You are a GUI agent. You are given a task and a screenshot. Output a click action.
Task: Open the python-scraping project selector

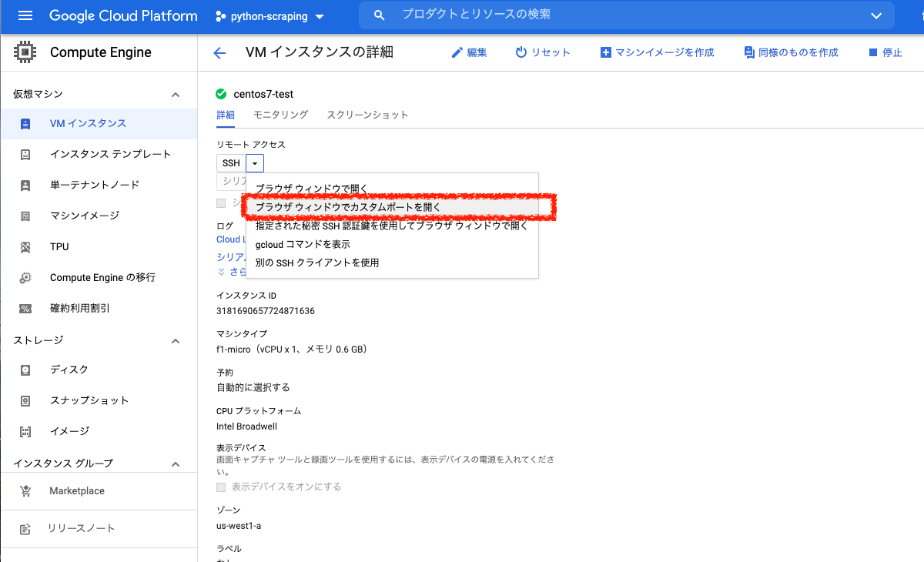point(269,15)
